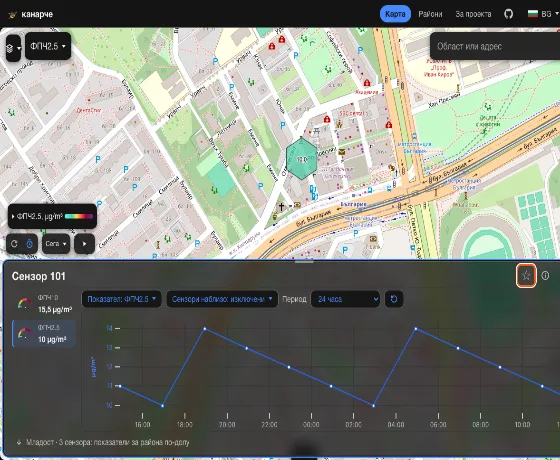Start the time playback button
The height and width of the screenshot is (460, 560).
[85, 244]
